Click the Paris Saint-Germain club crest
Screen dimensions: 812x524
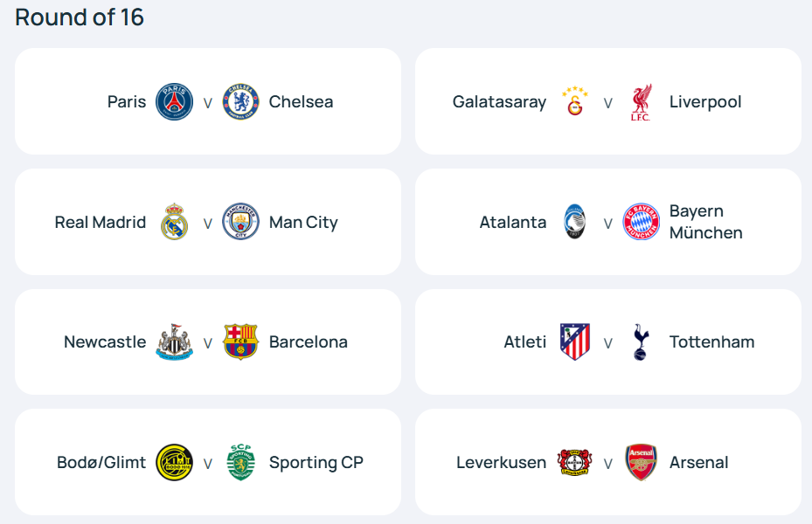[174, 101]
